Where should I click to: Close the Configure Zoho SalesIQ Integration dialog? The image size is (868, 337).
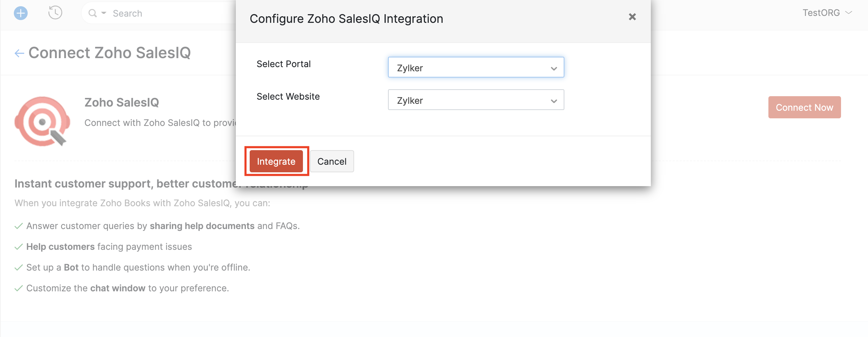click(632, 17)
